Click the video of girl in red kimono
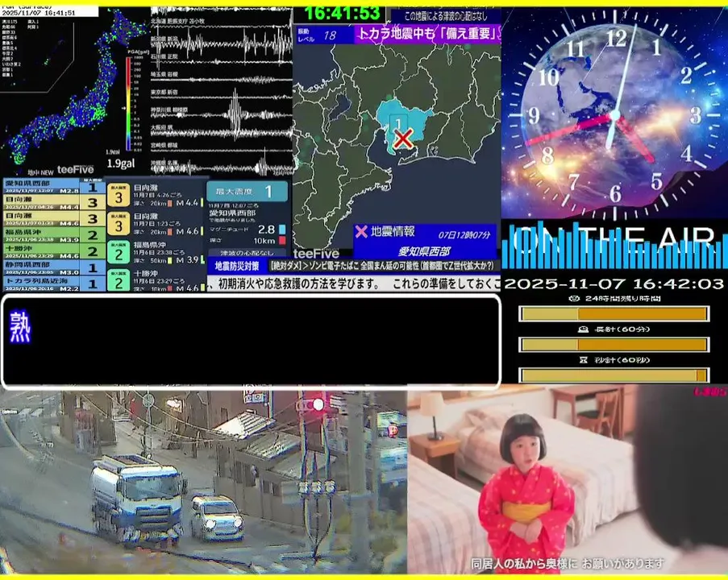The width and height of the screenshot is (728, 580). click(568, 480)
